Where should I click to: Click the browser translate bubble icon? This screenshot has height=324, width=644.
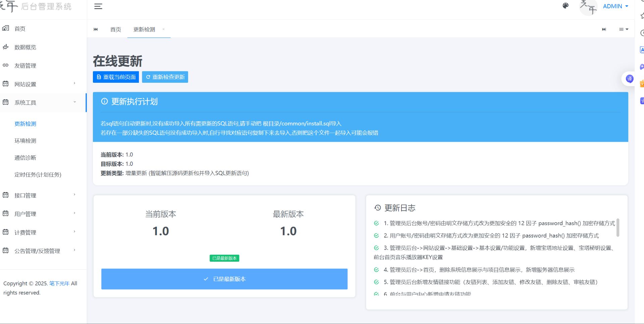[629, 79]
